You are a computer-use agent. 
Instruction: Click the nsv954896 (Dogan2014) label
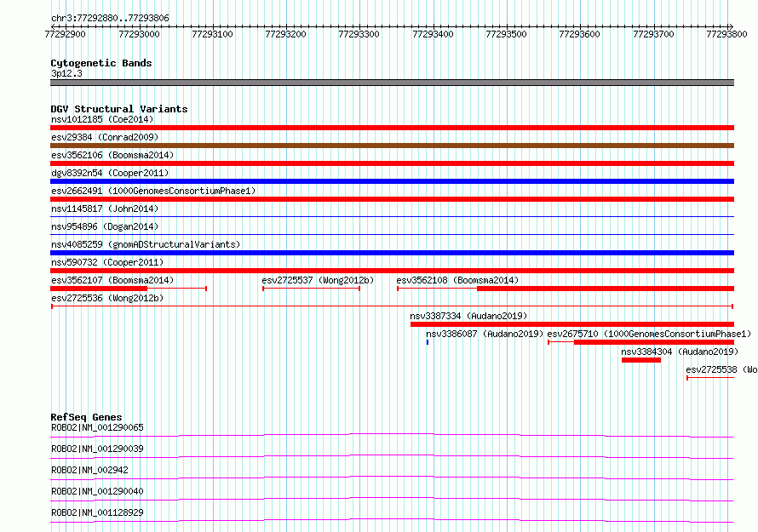pyautogui.click(x=105, y=226)
